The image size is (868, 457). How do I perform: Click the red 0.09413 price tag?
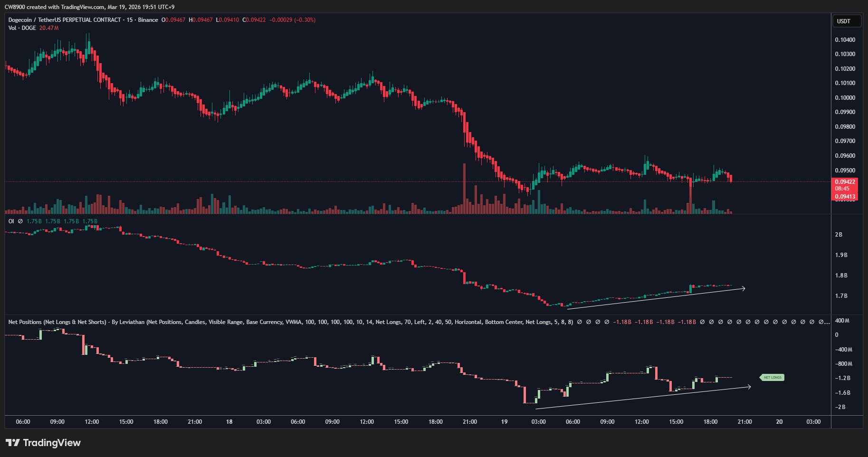[x=845, y=197]
